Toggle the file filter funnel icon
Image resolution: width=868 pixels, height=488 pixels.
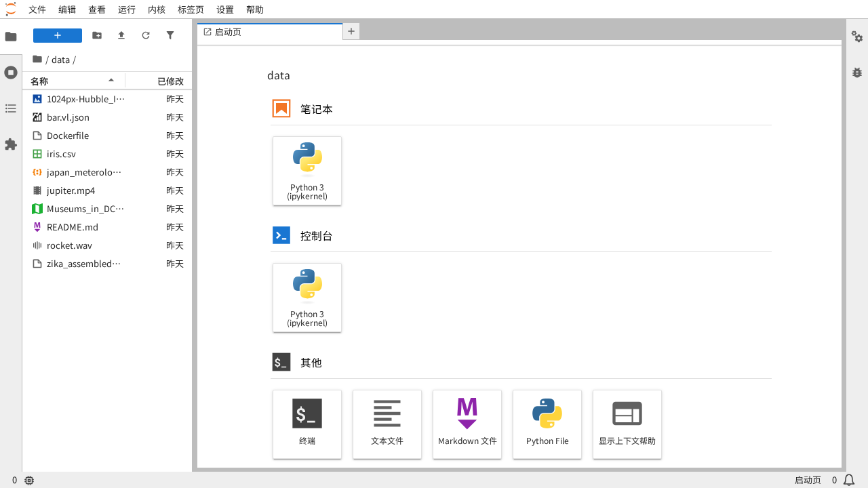170,35
